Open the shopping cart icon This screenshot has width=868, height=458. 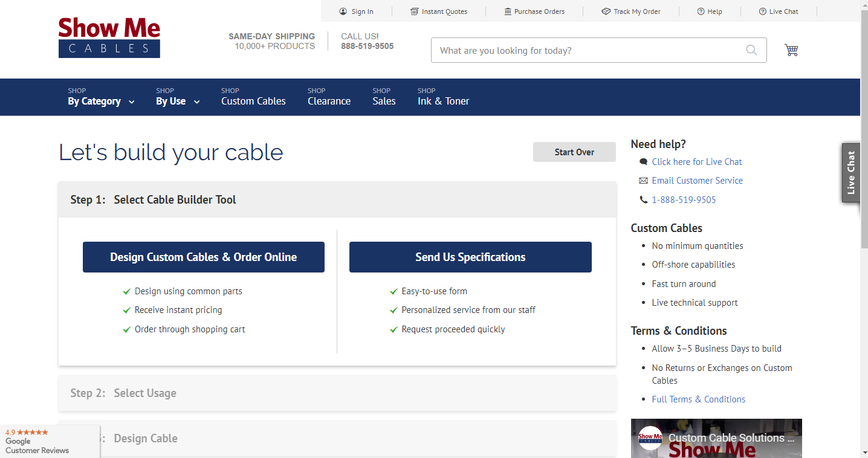pos(791,50)
